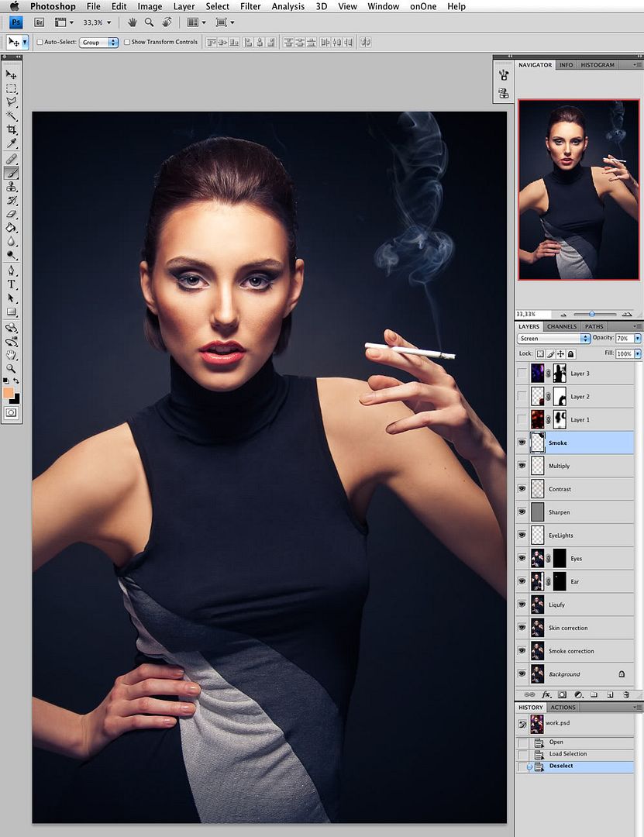644x837 pixels.
Task: Open the tool preset picker arrow
Action: [25, 42]
